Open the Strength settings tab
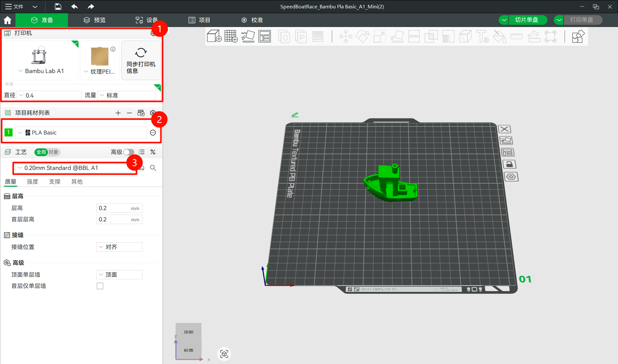The image size is (618, 364). (33, 182)
